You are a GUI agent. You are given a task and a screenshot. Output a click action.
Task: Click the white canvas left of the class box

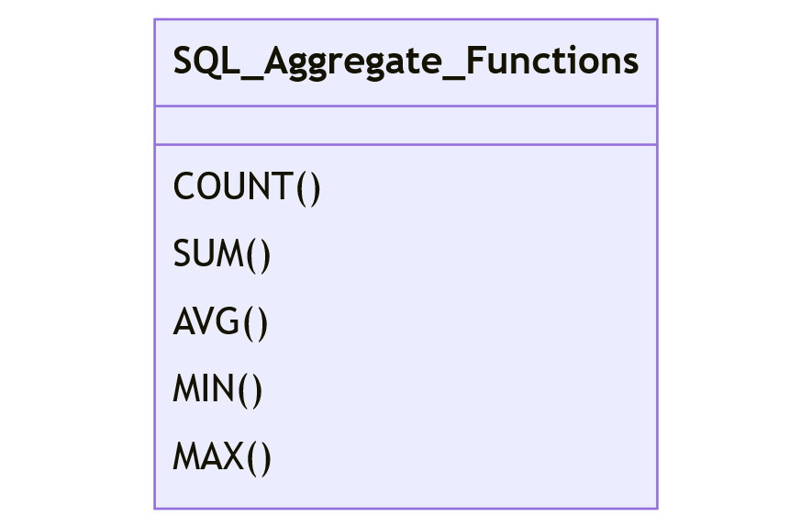point(77,264)
